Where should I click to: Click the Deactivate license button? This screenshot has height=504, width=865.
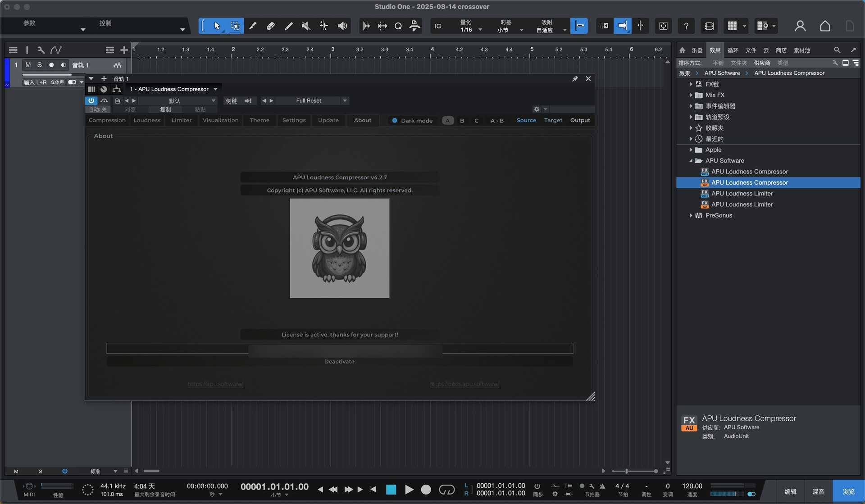pyautogui.click(x=339, y=361)
